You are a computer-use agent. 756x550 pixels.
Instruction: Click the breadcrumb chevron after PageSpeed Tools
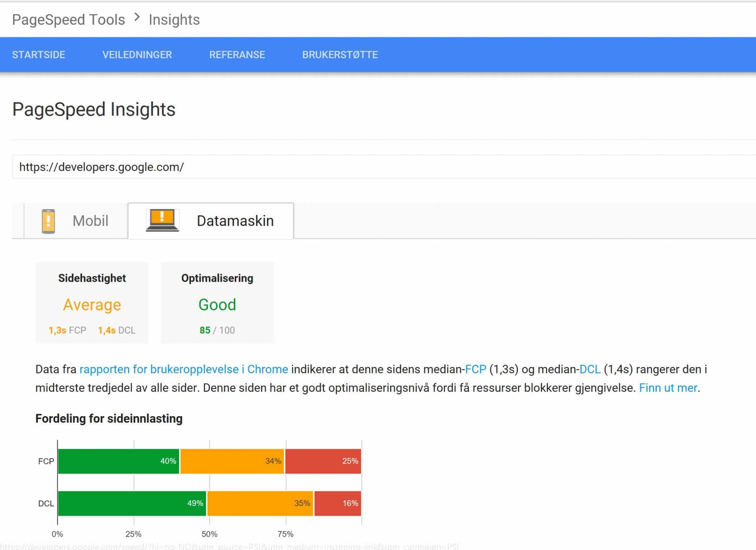137,17
